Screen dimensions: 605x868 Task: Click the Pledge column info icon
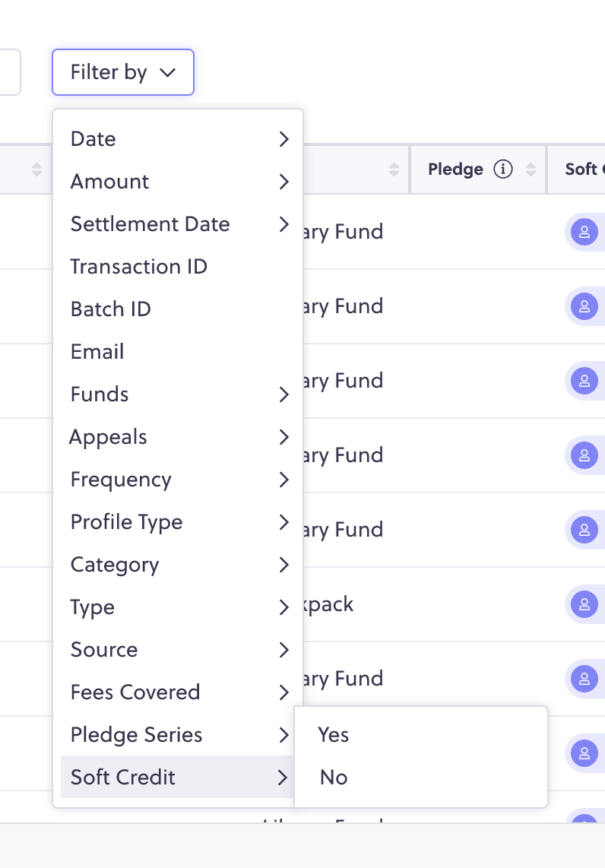[x=502, y=169]
